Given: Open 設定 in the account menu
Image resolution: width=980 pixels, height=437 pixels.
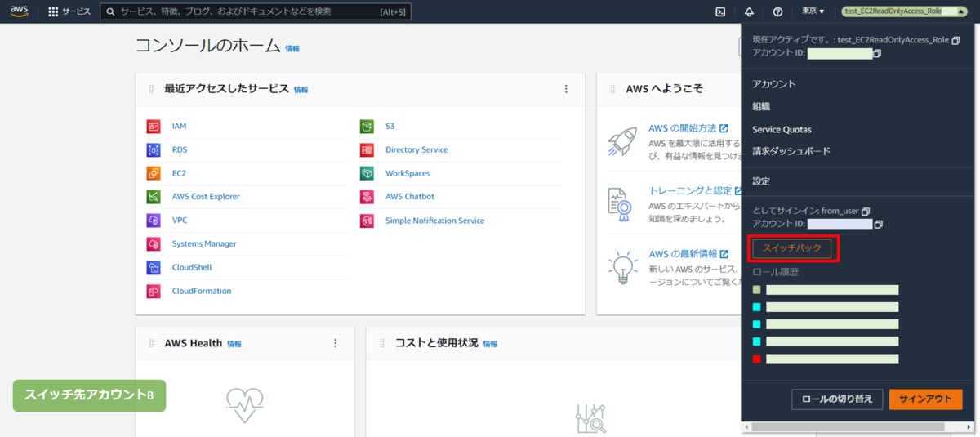Looking at the screenshot, I should click(761, 181).
